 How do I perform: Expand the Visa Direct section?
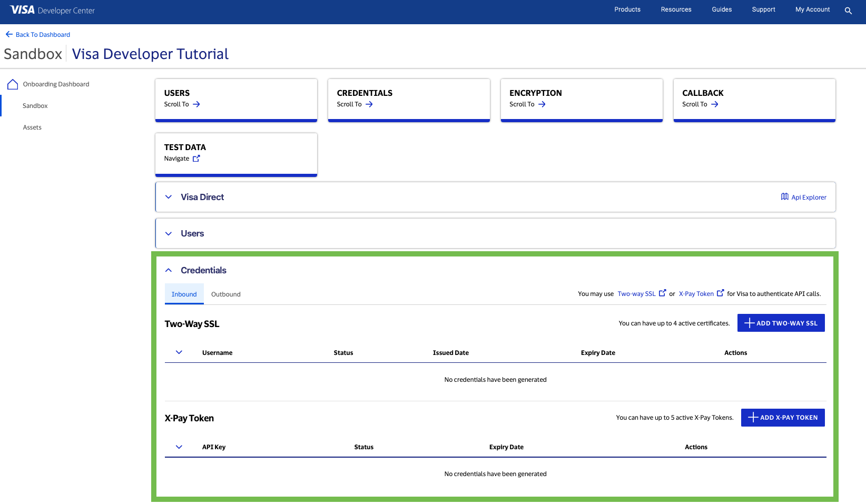169,197
